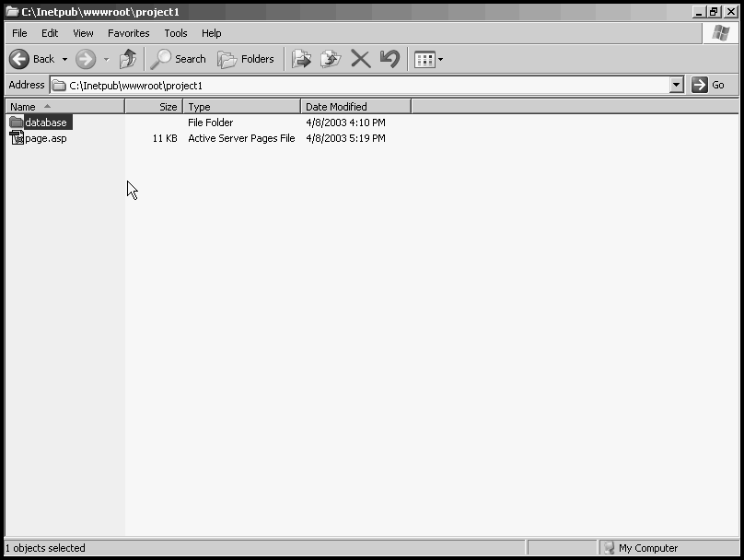Go up one folder level

(128, 59)
